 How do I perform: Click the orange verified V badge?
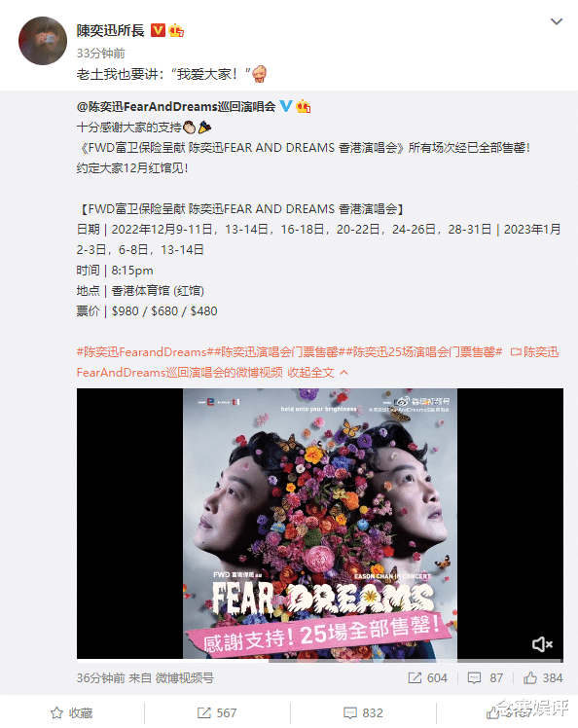coord(158,30)
